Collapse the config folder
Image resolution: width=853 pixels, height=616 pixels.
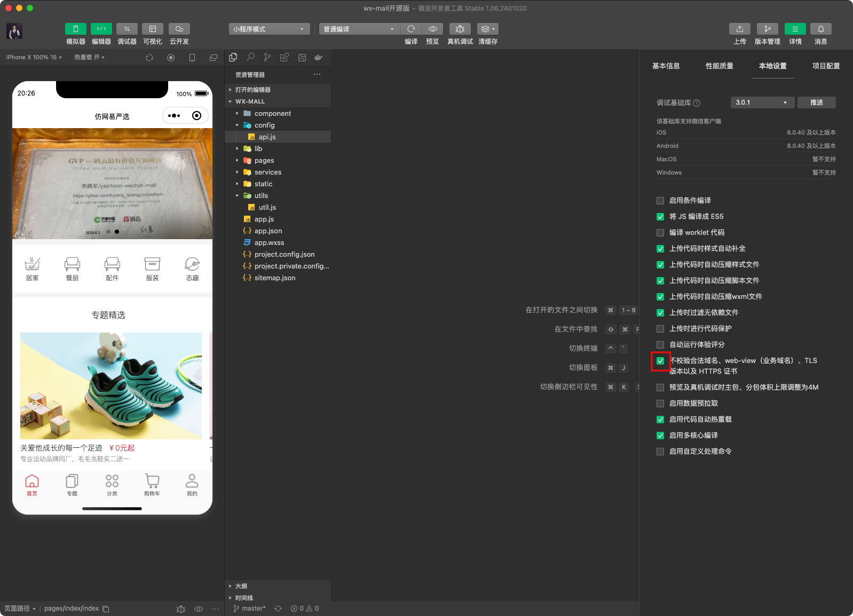(x=278, y=125)
